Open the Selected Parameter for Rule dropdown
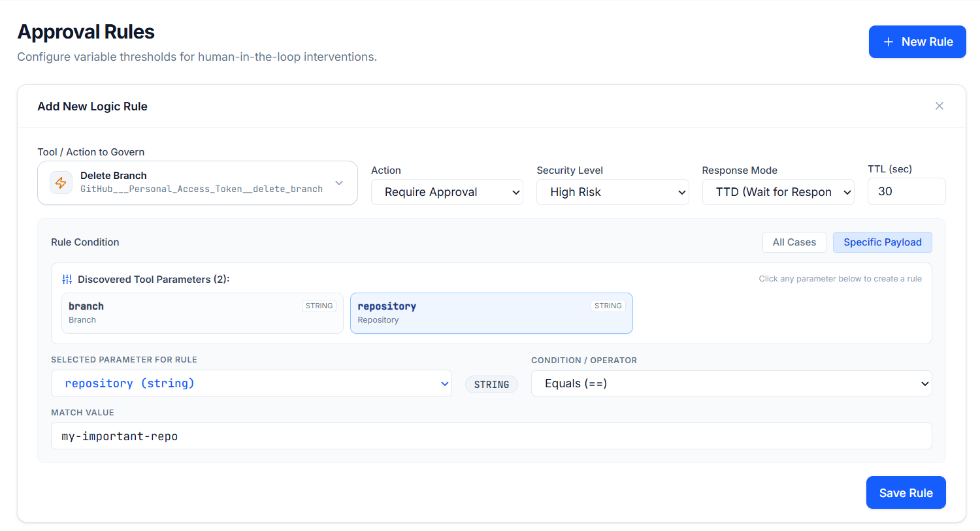The height and width of the screenshot is (531, 980). point(252,383)
